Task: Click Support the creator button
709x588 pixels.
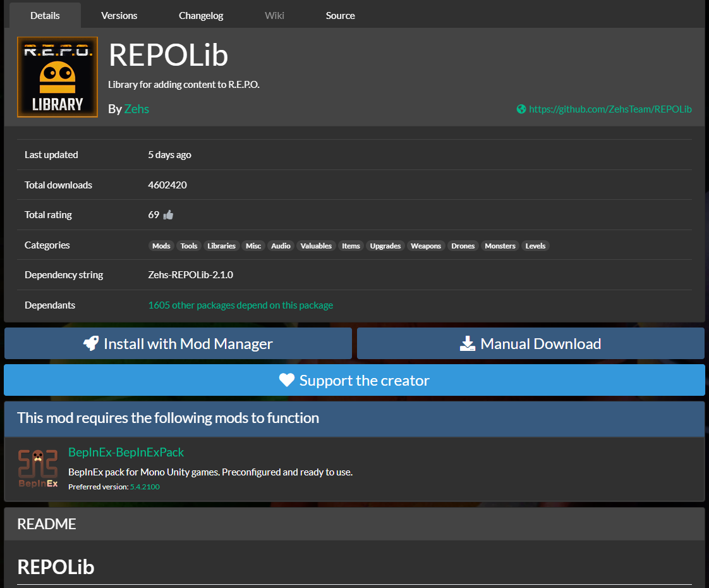Action: tap(354, 380)
